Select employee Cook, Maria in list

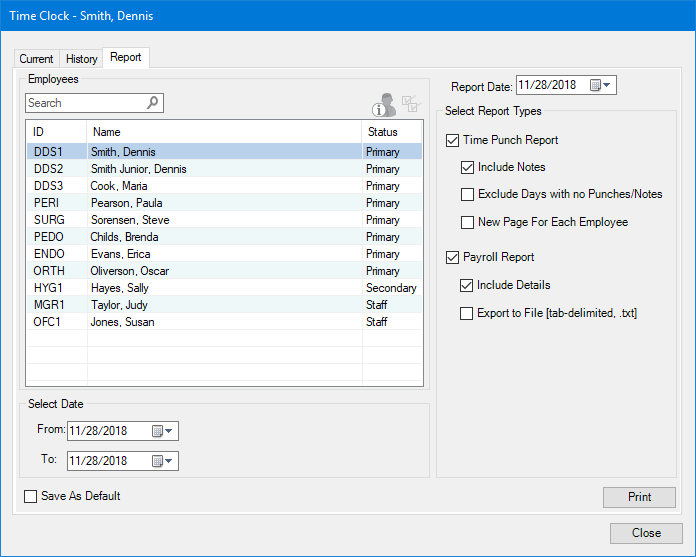[120, 186]
